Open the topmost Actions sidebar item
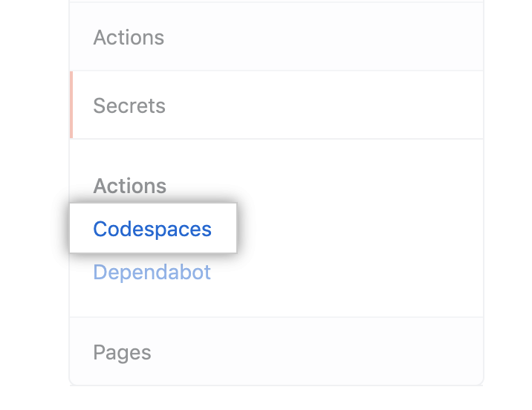The image size is (532, 410). tap(129, 37)
